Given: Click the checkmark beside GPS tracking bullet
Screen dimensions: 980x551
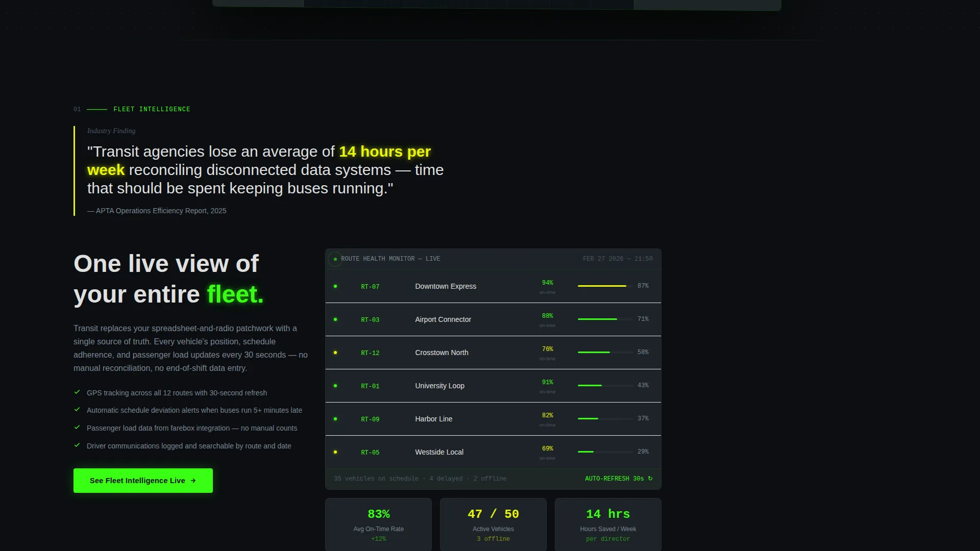Looking at the screenshot, I should pos(77,392).
